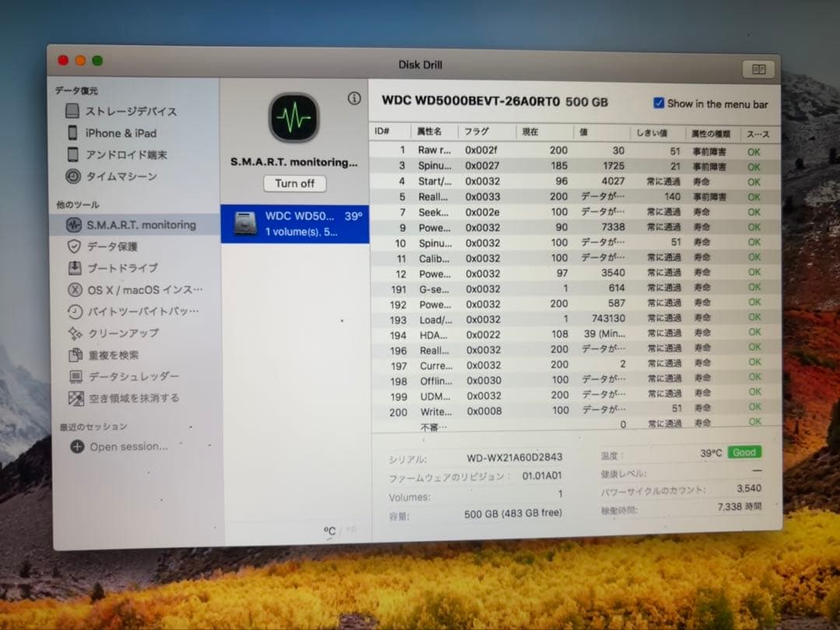Sort by flag (フラグ) column header
This screenshot has height=630, width=840.
[x=486, y=131]
